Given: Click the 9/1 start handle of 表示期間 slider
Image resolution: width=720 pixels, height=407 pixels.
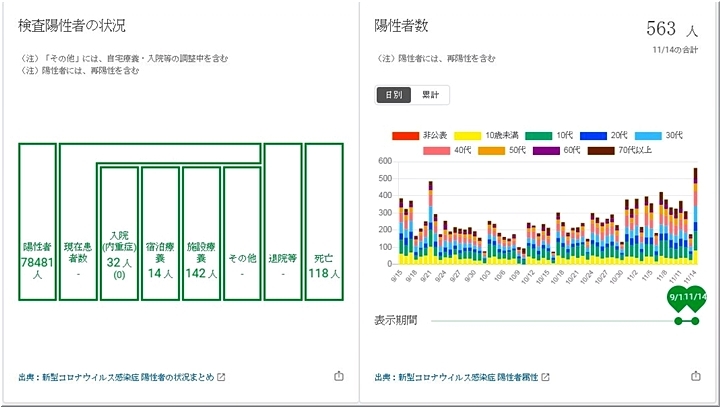Looking at the screenshot, I should (679, 320).
